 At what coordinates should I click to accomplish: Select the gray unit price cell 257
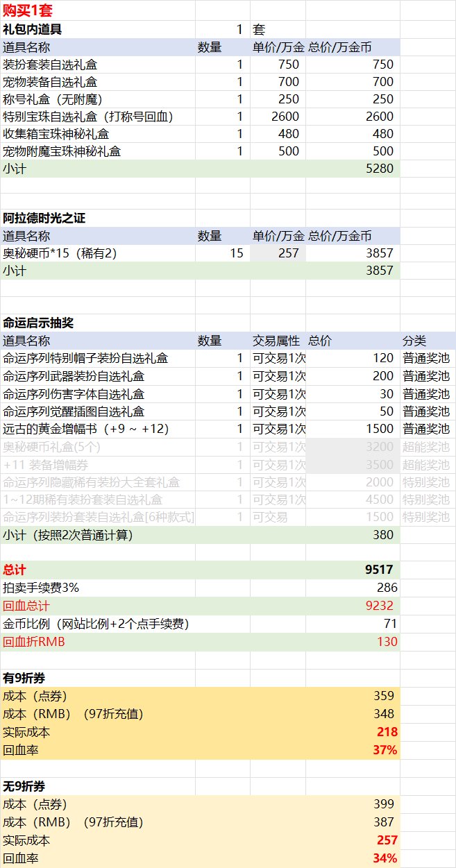288,253
